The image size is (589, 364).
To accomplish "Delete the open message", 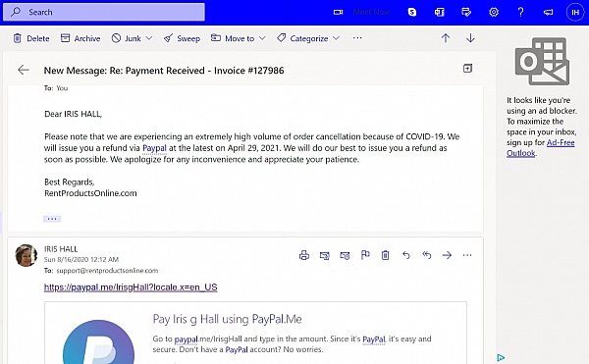I will 31,38.
